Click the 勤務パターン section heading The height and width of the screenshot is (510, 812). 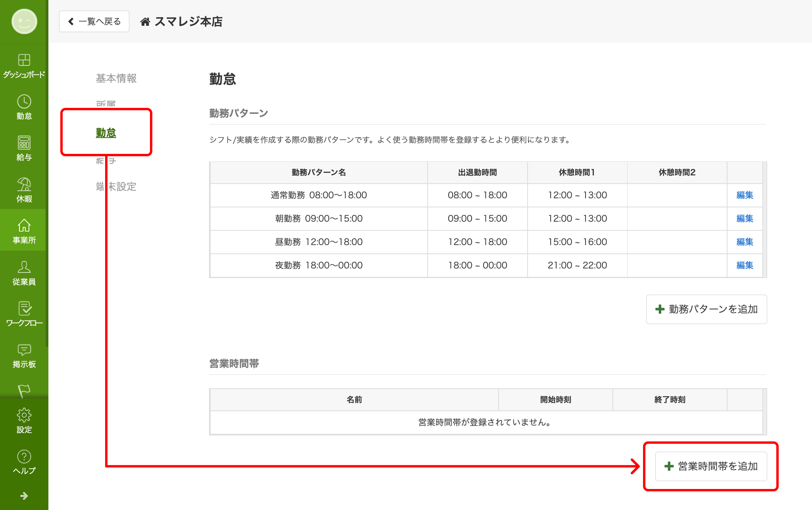pos(239,113)
